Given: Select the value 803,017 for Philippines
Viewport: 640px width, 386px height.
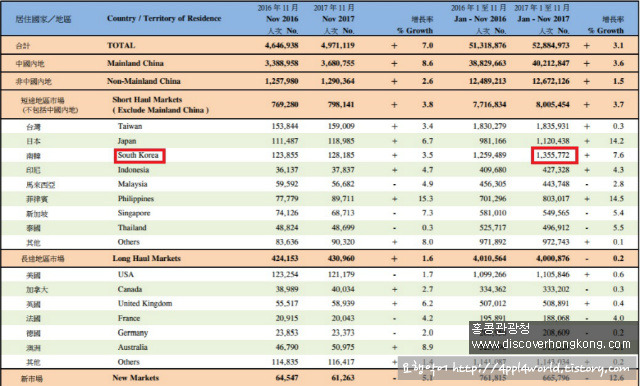Looking at the screenshot, I should click(x=556, y=199).
